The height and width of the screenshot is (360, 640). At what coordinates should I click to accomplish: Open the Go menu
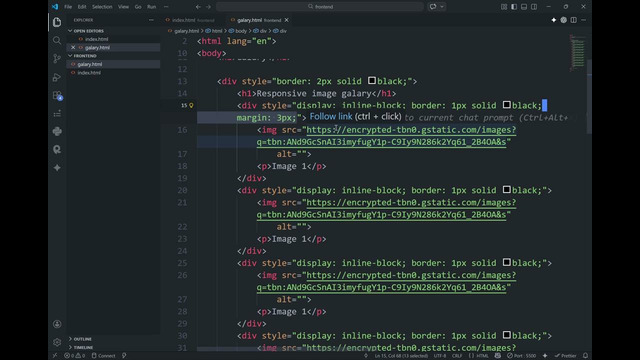coord(138,7)
